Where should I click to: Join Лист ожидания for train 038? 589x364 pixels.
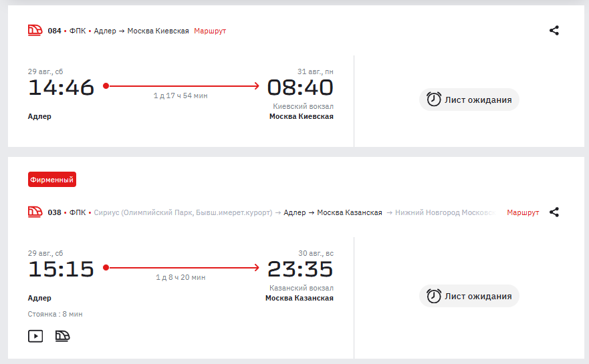tap(469, 296)
